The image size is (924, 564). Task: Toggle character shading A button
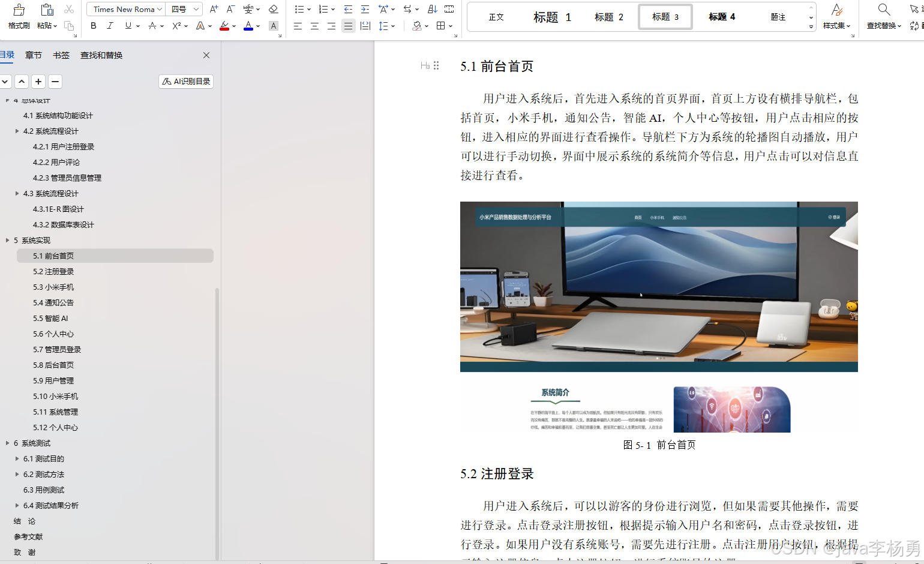(274, 26)
